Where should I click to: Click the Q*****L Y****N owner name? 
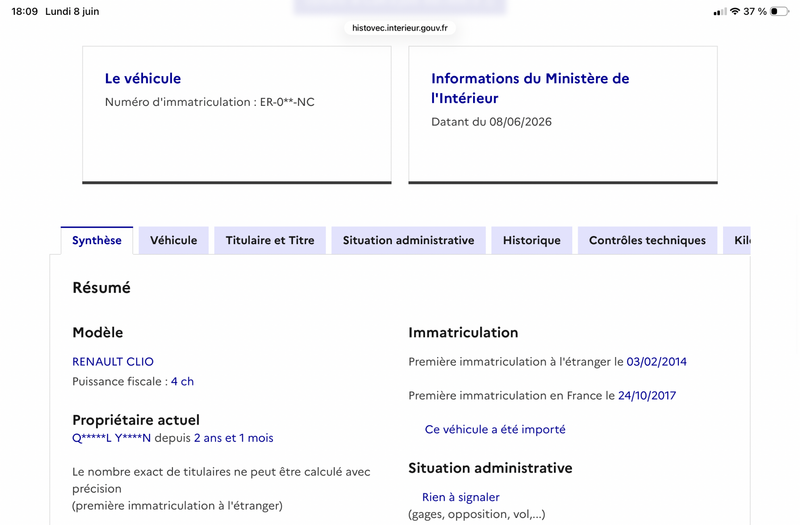(111, 438)
